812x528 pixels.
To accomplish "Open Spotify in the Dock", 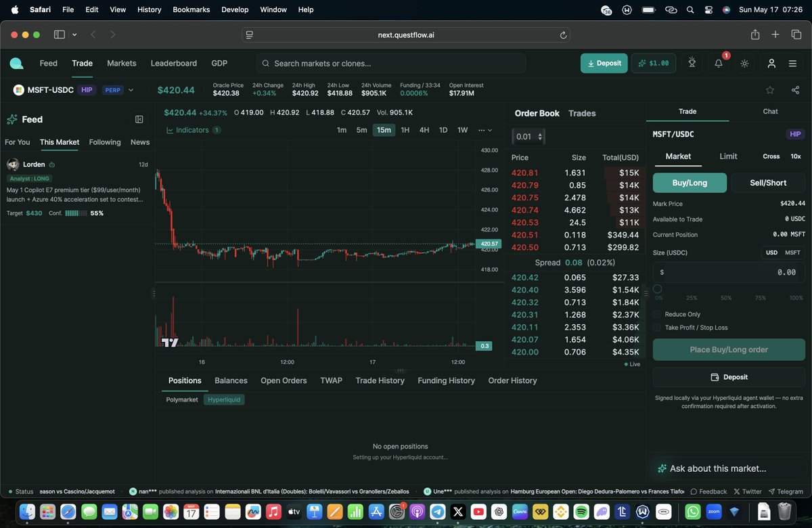I will 581,512.
